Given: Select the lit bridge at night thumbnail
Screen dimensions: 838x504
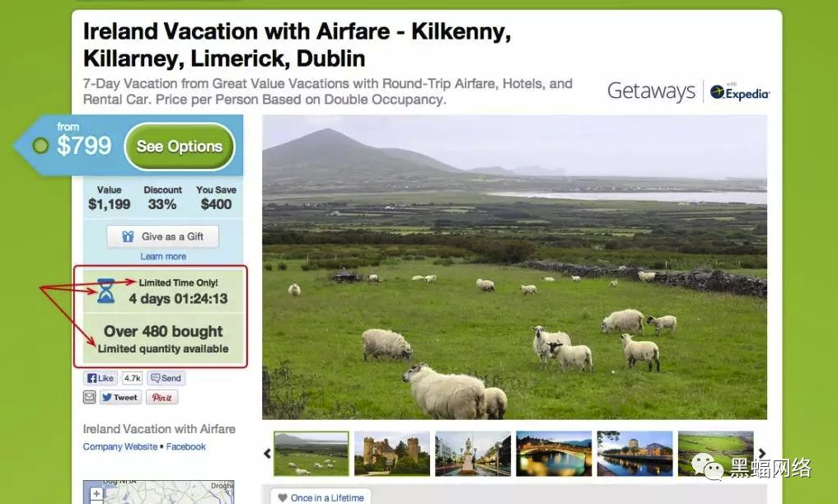Looking at the screenshot, I should click(554, 453).
